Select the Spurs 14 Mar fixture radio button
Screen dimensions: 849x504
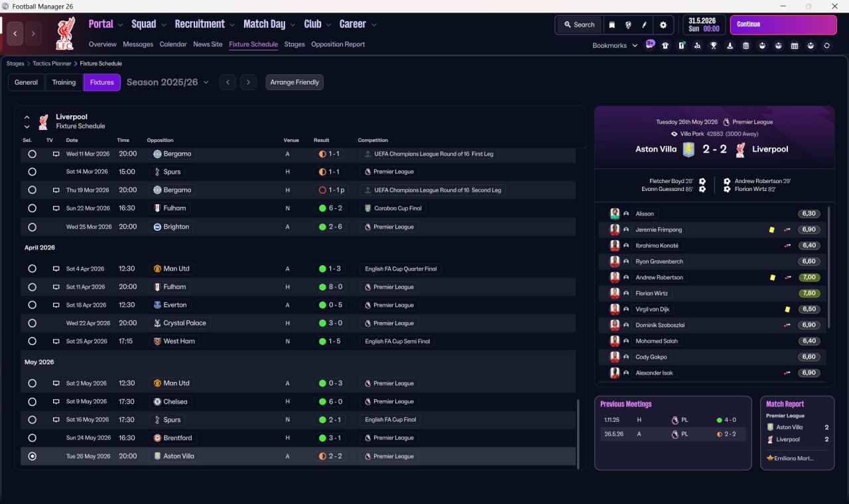[x=32, y=172]
